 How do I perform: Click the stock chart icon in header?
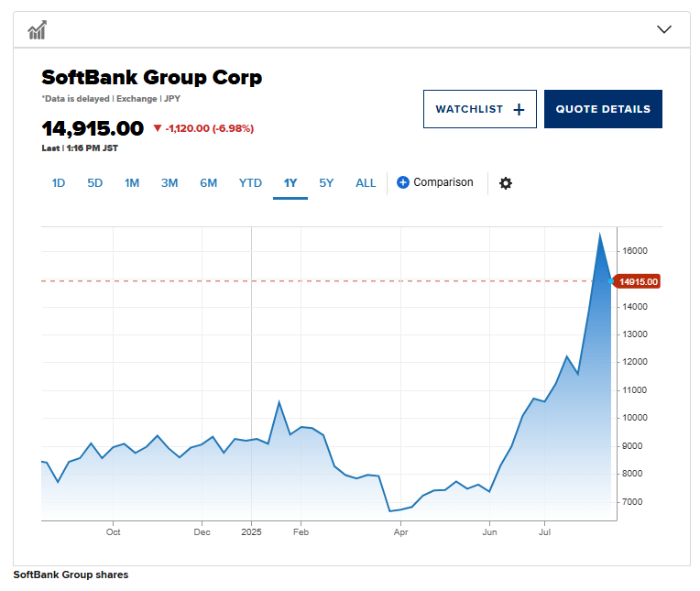pos(37,30)
